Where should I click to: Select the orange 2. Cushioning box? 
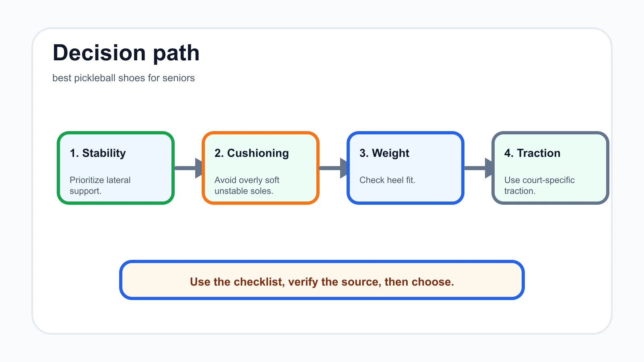coord(260,168)
